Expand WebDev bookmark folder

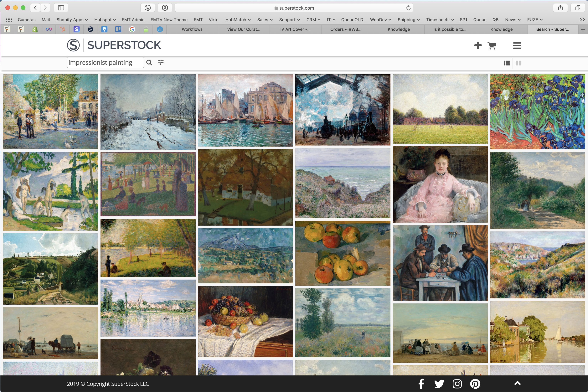380,19
